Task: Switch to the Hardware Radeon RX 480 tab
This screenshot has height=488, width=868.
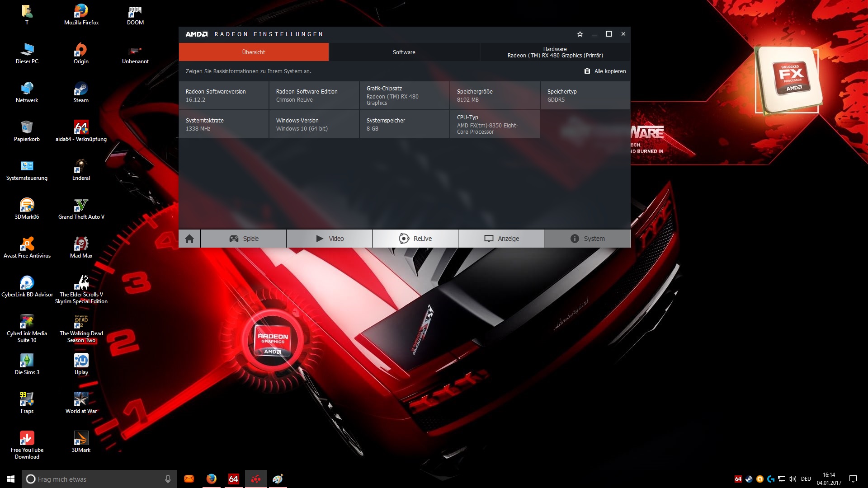Action: [x=555, y=52]
